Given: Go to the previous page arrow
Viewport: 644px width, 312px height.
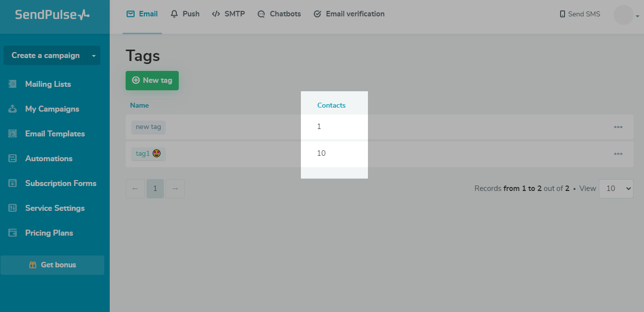Looking at the screenshot, I should coord(135,188).
